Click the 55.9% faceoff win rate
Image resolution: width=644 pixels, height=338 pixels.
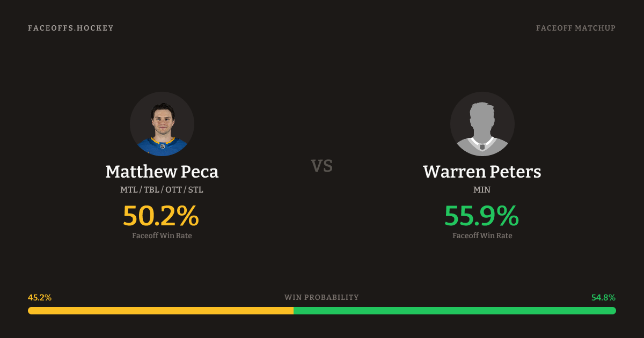(481, 216)
